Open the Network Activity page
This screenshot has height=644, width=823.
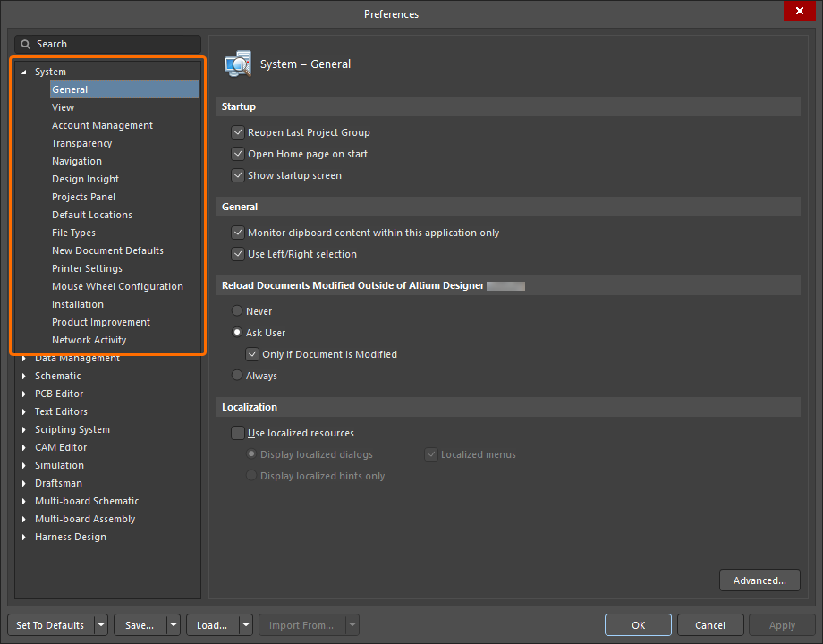pyautogui.click(x=89, y=340)
